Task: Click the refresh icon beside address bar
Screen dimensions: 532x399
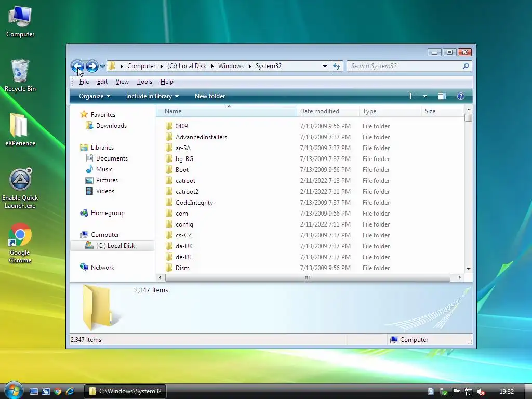Action: [337, 66]
